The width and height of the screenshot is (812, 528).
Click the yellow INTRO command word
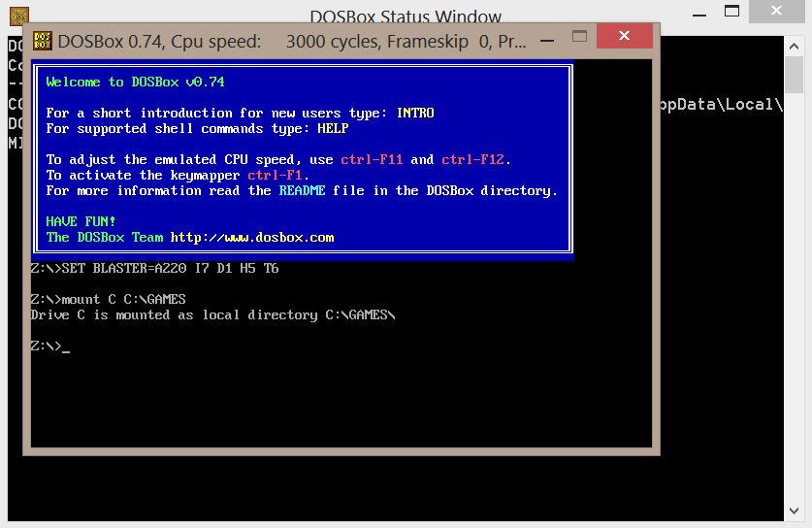pos(415,113)
